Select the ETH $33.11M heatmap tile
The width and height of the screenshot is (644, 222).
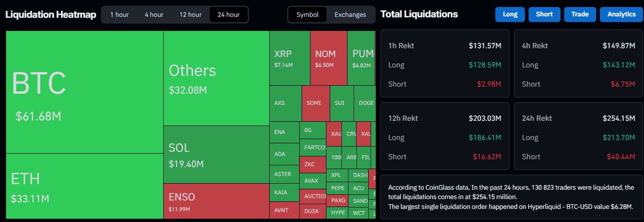pos(84,186)
